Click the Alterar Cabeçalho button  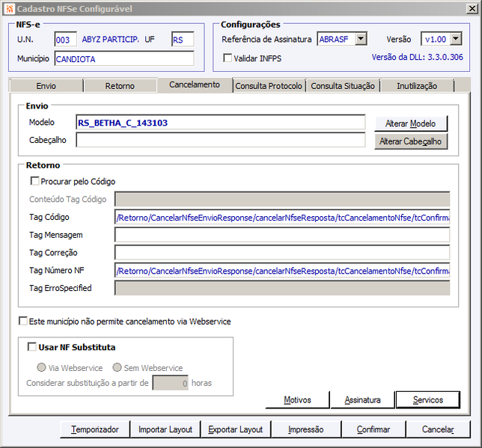(411, 141)
